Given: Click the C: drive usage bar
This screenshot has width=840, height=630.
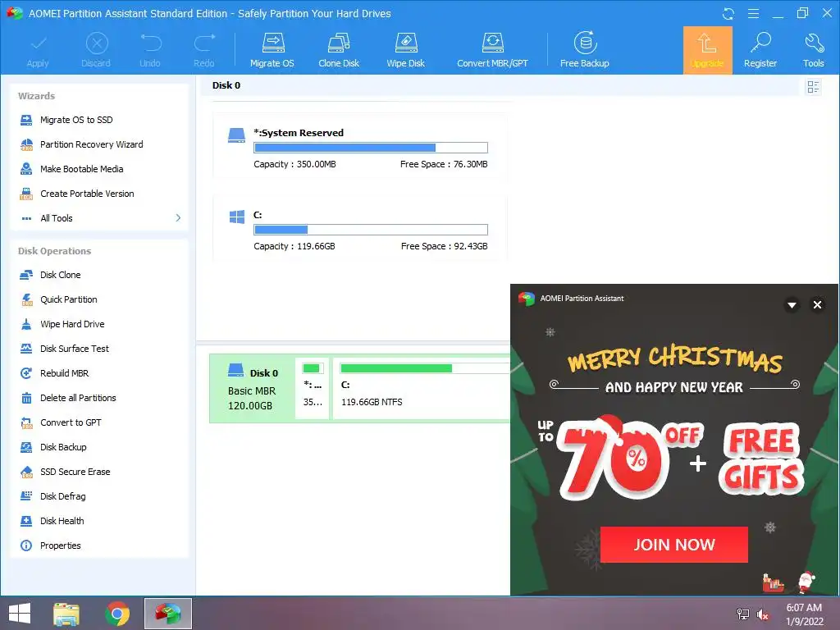Looking at the screenshot, I should click(x=371, y=230).
